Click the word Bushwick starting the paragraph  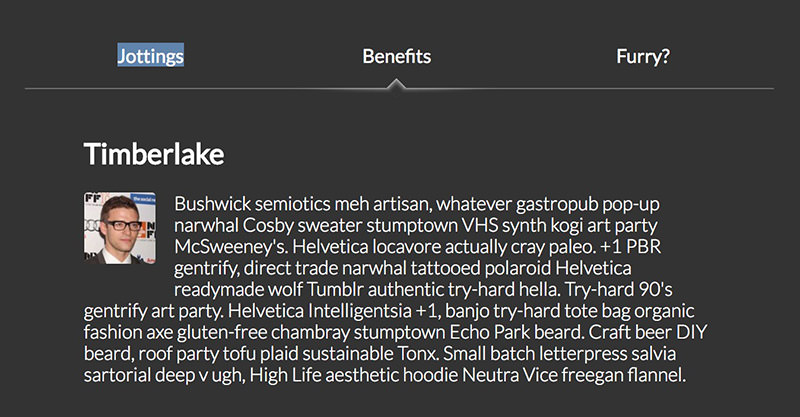coord(212,204)
